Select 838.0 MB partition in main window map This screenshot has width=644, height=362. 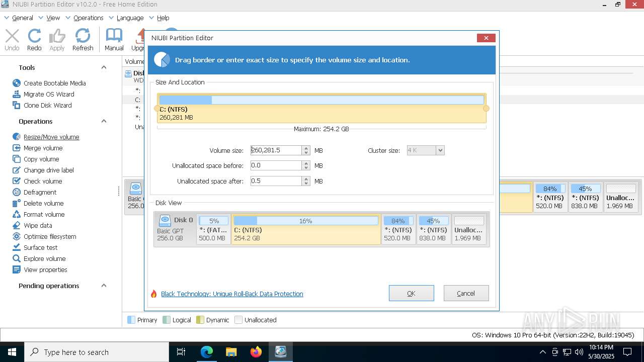click(x=585, y=197)
